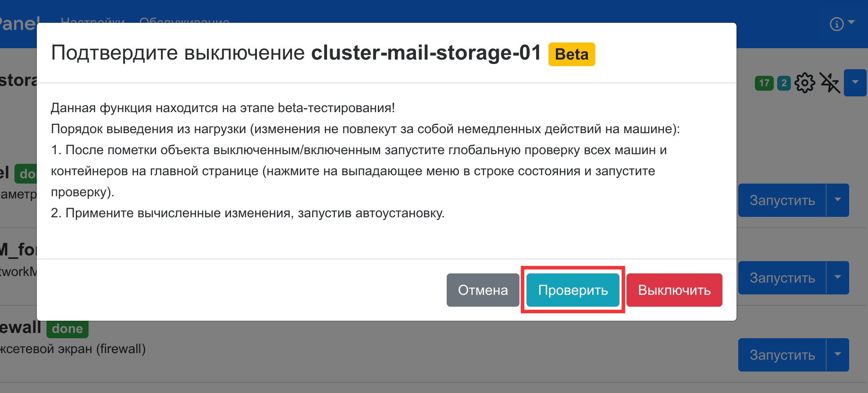
Task: Expand the caret next to the info icon
Action: coord(851,22)
